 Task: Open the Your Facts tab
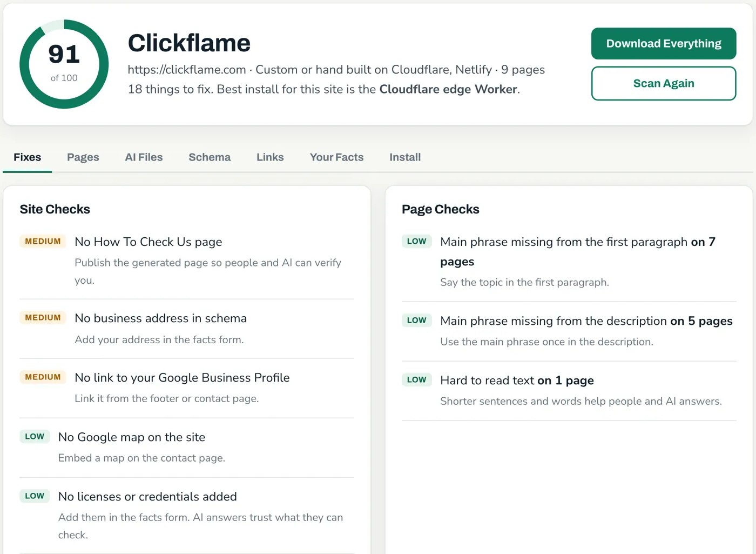(336, 157)
